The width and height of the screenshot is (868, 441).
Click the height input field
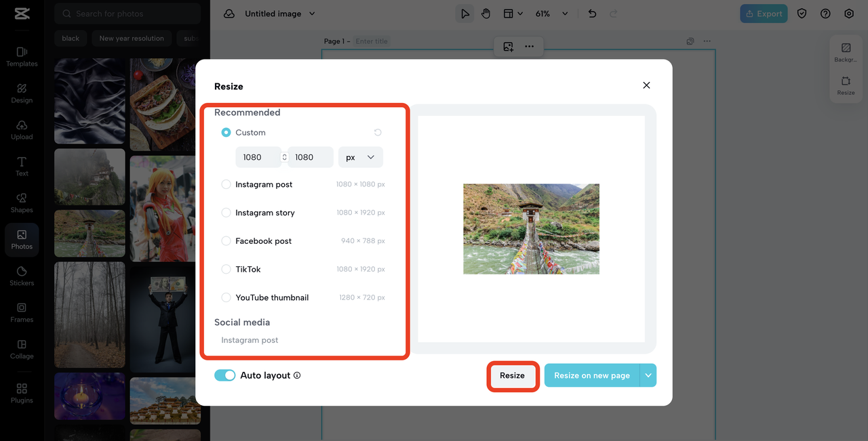(311, 157)
